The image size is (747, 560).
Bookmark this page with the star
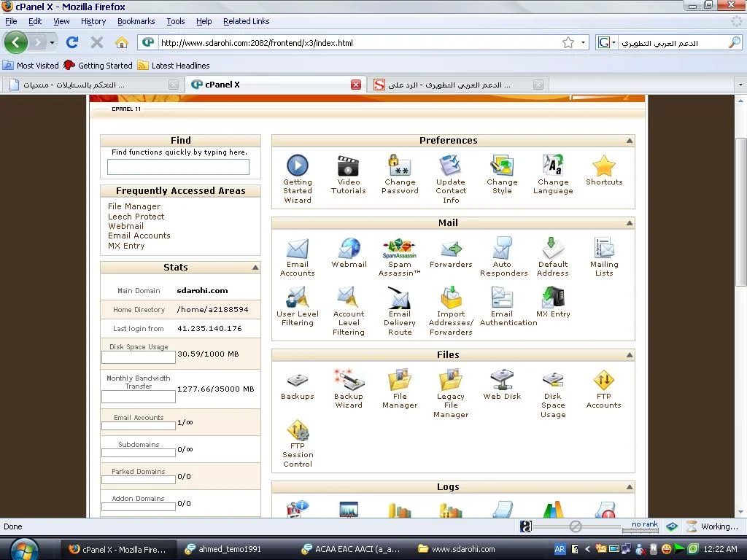tap(568, 43)
